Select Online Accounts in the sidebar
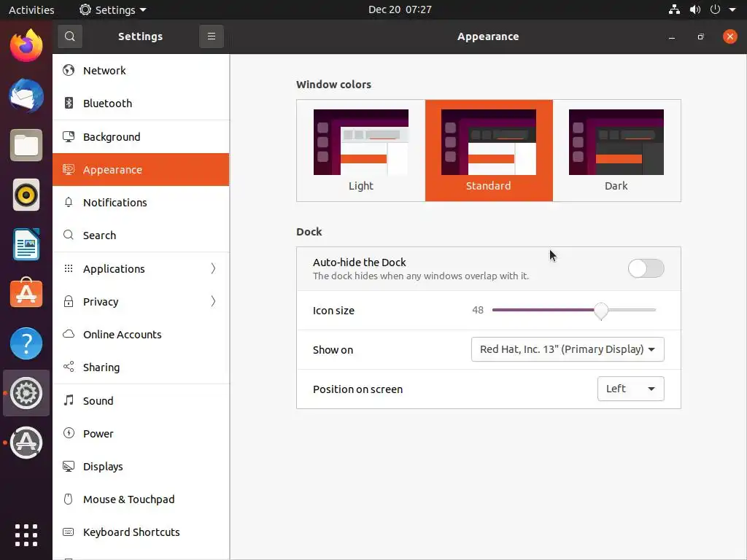The image size is (747, 560). pos(141,334)
